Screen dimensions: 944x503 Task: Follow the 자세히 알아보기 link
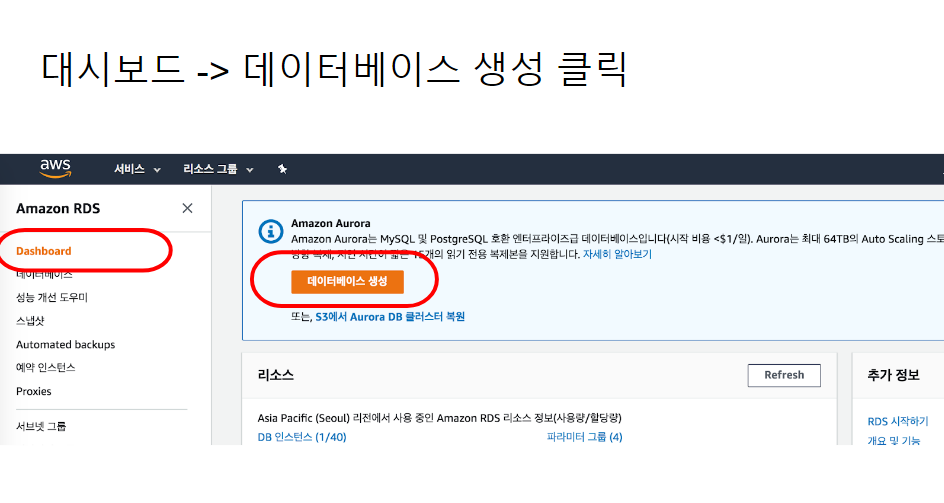[617, 254]
